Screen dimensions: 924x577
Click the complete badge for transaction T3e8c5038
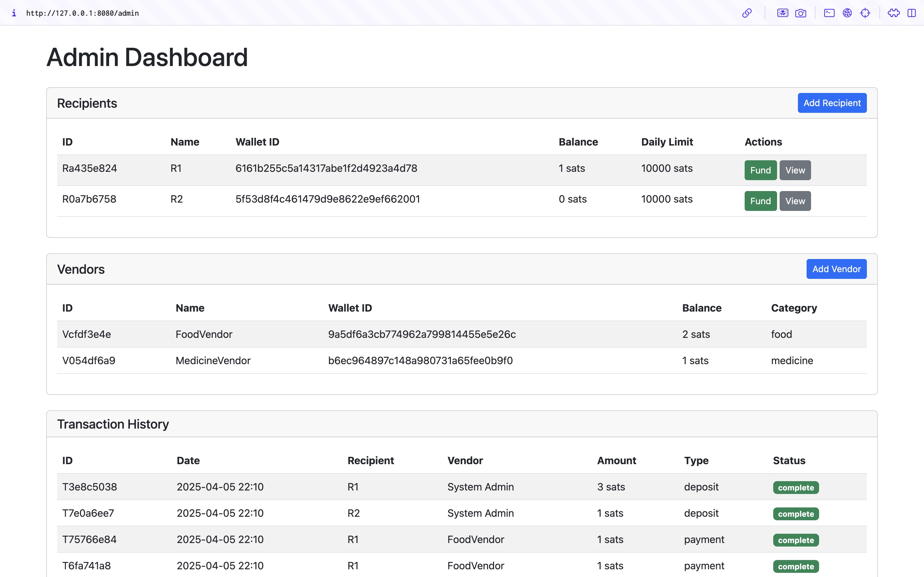point(796,488)
